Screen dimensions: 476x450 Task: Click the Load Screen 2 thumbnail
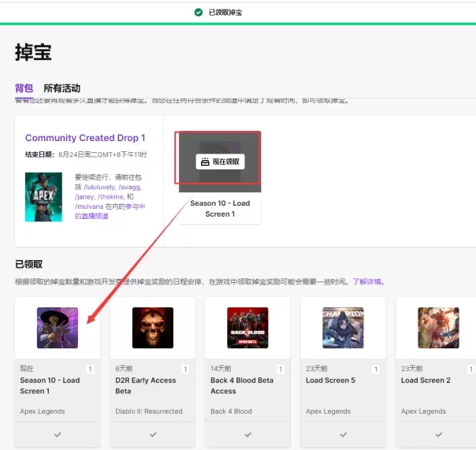(x=438, y=328)
